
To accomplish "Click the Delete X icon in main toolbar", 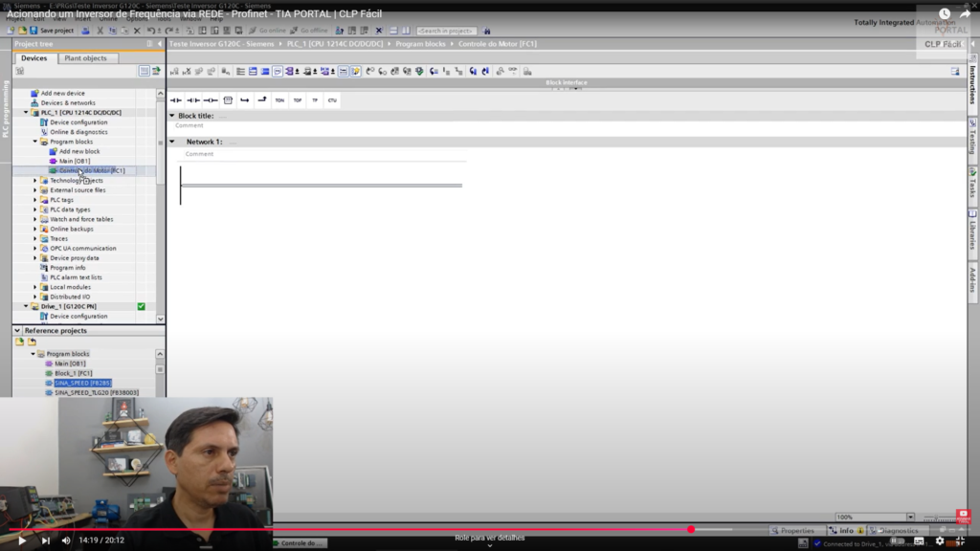I will (x=137, y=31).
